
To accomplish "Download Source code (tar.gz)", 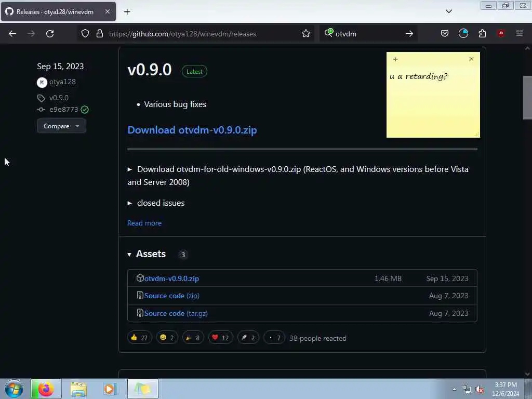I will pyautogui.click(x=176, y=313).
